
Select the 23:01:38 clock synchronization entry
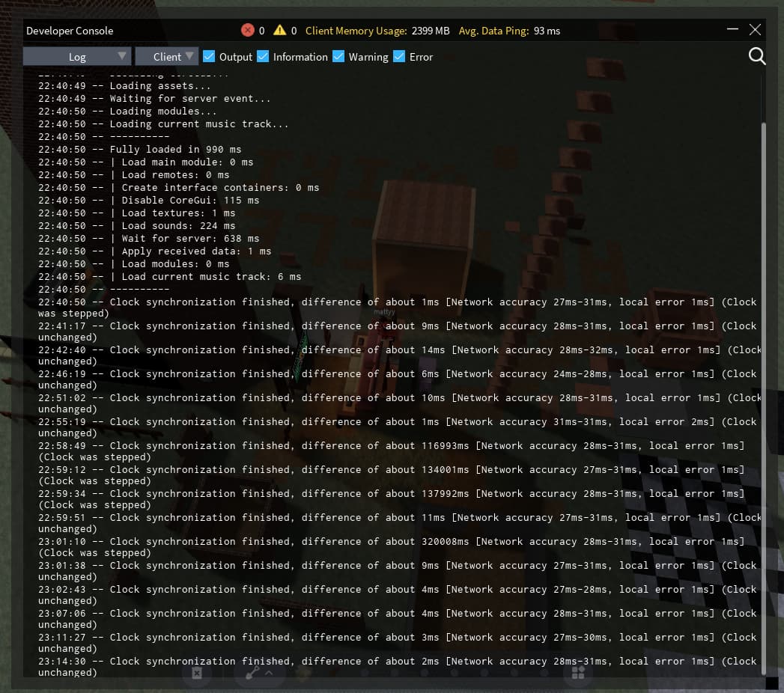tap(398, 570)
